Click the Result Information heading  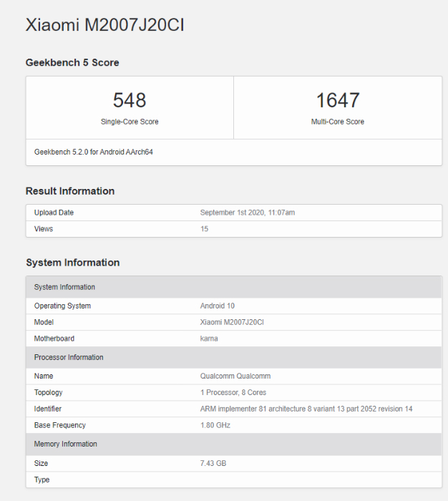click(x=70, y=191)
